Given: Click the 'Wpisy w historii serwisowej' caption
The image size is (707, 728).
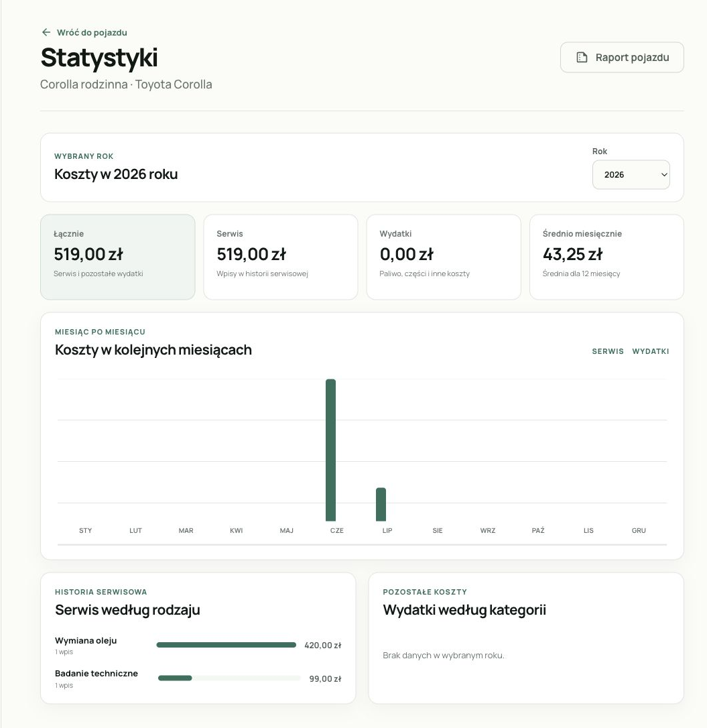Looking at the screenshot, I should coord(262,274).
